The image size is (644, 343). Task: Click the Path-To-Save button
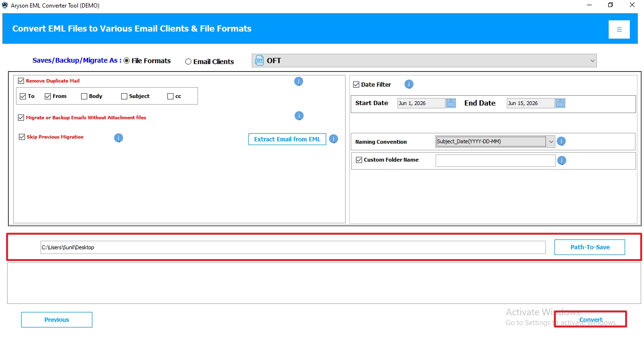590,247
